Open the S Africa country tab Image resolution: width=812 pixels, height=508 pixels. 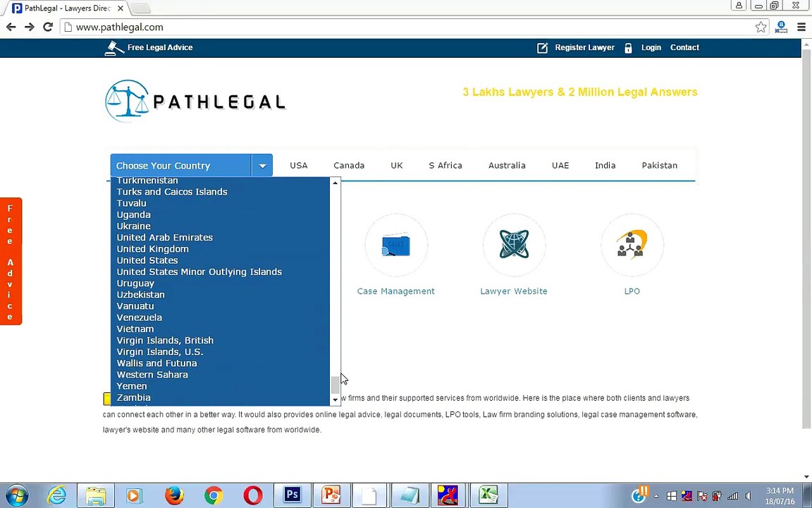tap(445, 165)
